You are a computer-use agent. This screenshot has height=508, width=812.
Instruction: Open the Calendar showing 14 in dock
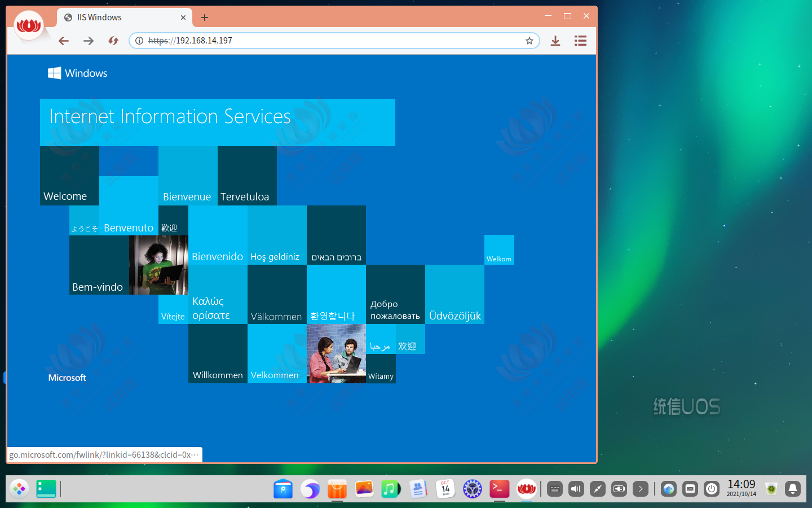[x=445, y=489]
